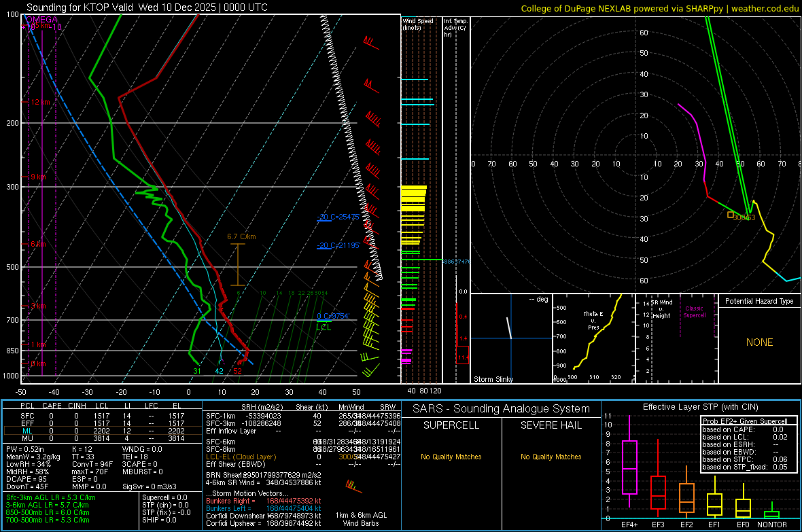Viewport: 802px width, 532px height.
Task: Click "No Quality Matches" under SUPERCELL
Action: coord(451,457)
